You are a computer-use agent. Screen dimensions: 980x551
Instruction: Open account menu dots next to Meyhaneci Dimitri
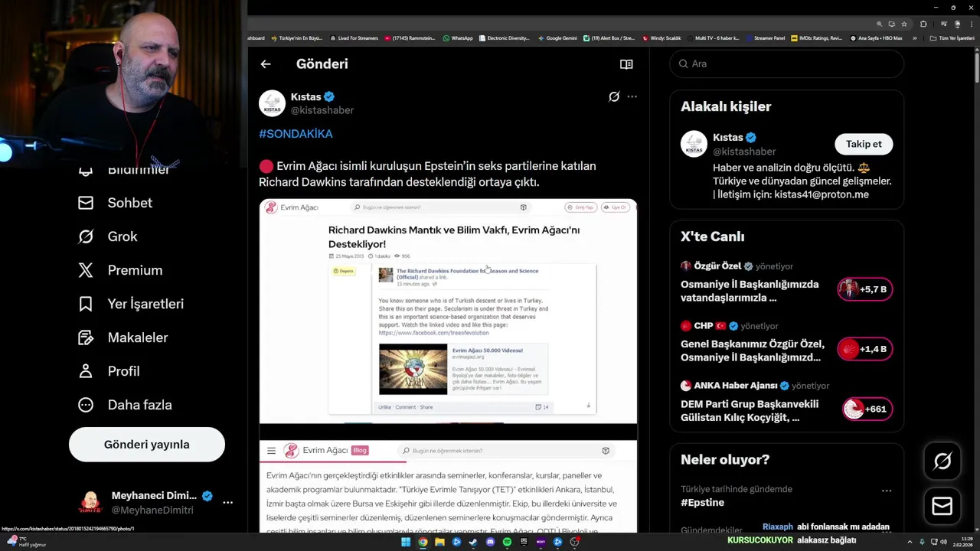click(227, 503)
